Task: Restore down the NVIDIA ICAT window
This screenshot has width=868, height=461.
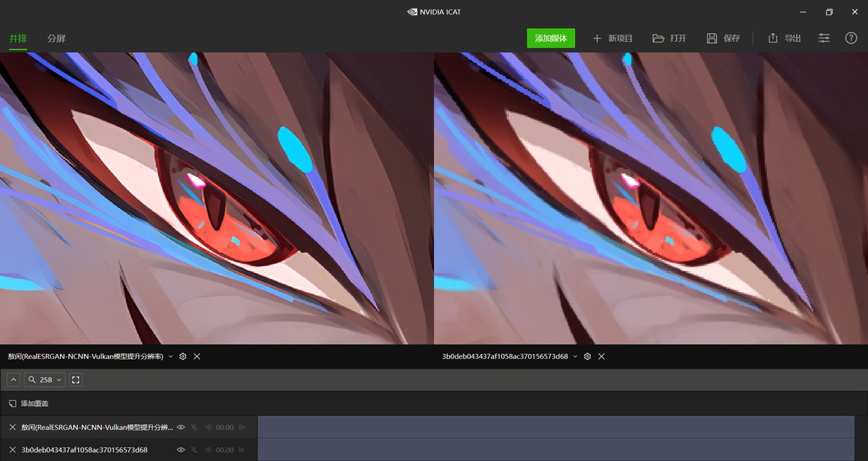Action: pyautogui.click(x=829, y=12)
